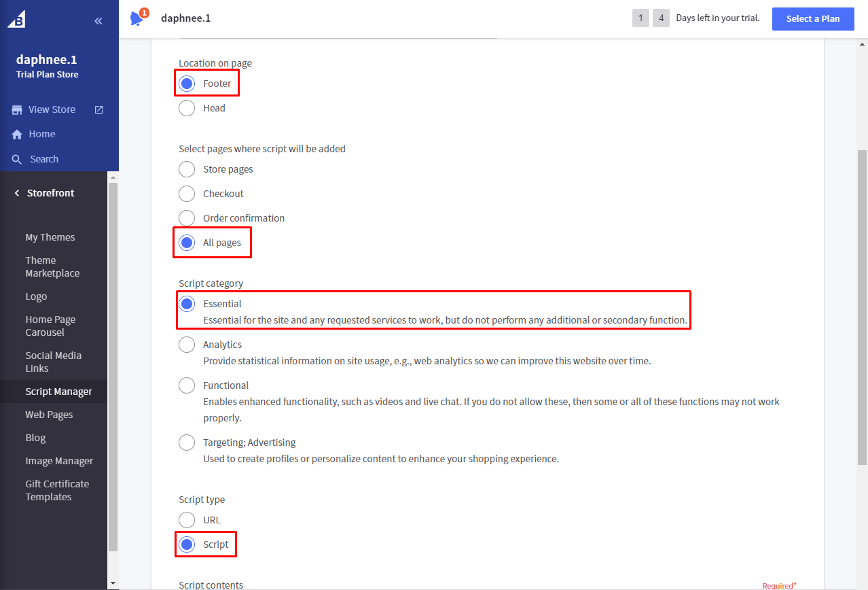The height and width of the screenshot is (590, 868).
Task: Click sidebar scrollbar down arrow
Action: click(113, 583)
